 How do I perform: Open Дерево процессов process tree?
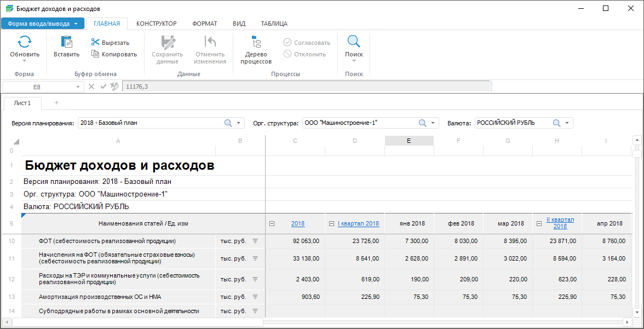click(x=256, y=43)
